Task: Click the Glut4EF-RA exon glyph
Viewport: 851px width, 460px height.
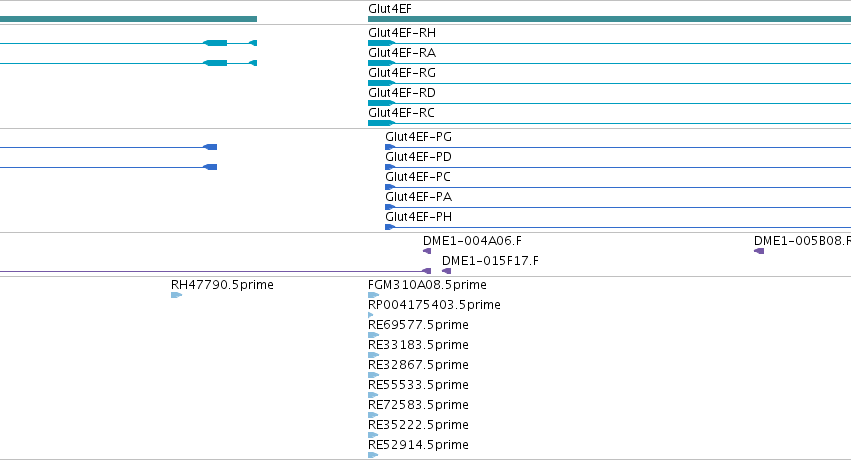Action: pyautogui.click(x=381, y=63)
